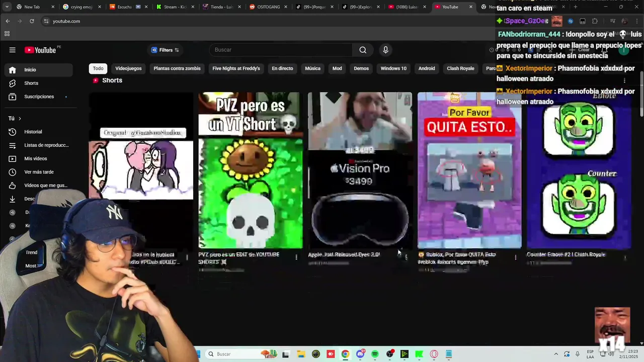Switch to the Tienda browser tab

(221, 7)
